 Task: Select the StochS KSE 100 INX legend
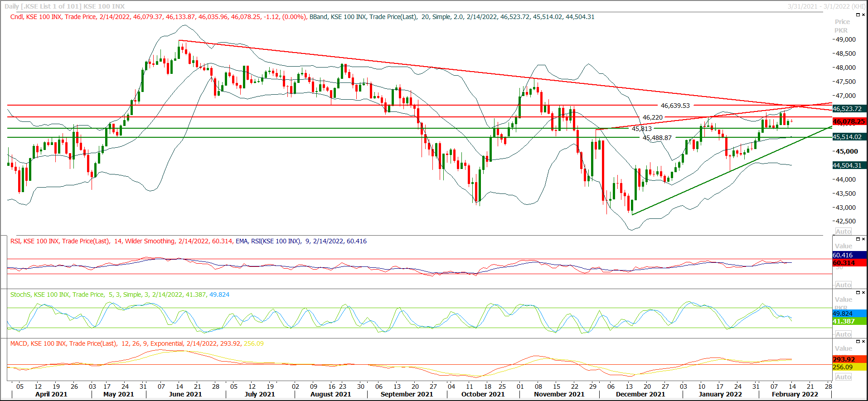tap(120, 295)
